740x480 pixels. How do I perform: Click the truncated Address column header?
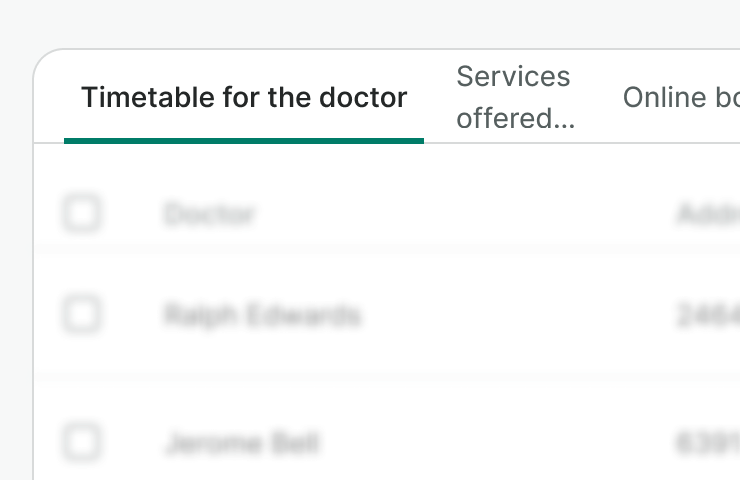click(708, 214)
